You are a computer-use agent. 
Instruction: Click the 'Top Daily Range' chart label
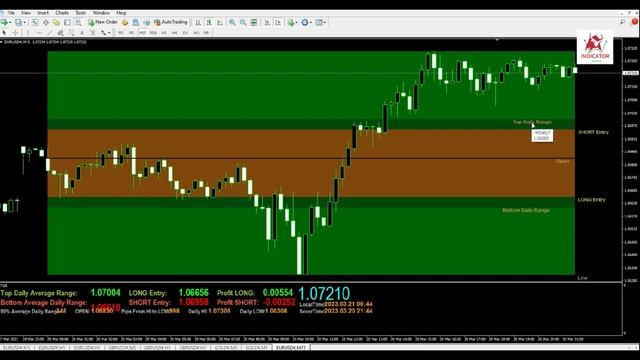[x=532, y=122]
